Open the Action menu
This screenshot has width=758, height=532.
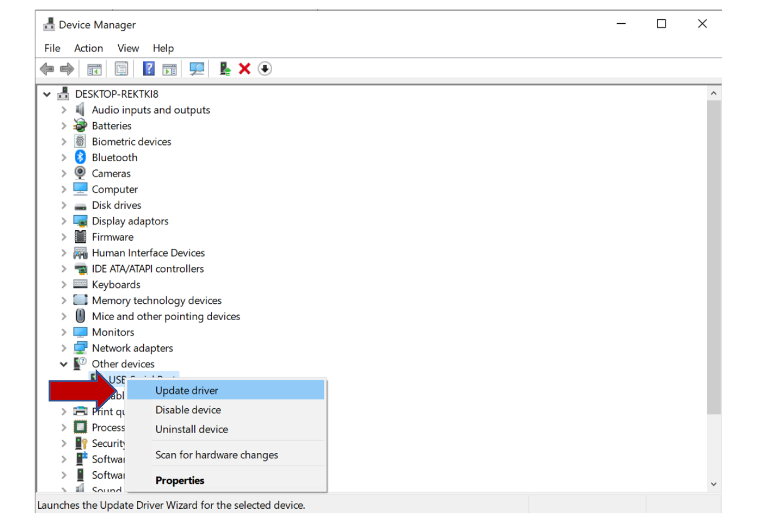(x=89, y=48)
